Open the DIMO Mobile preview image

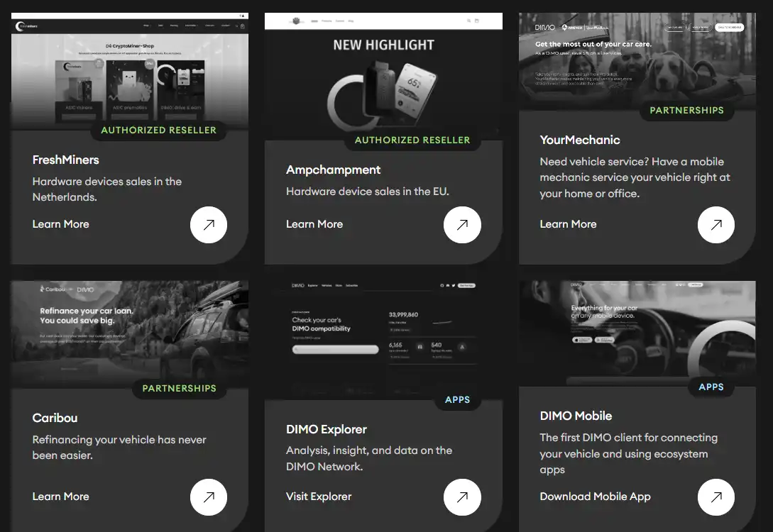[x=637, y=333]
